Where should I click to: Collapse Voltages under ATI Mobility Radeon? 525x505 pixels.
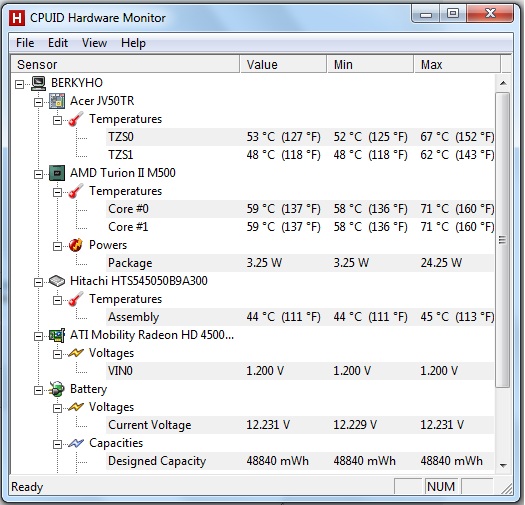click(x=57, y=354)
